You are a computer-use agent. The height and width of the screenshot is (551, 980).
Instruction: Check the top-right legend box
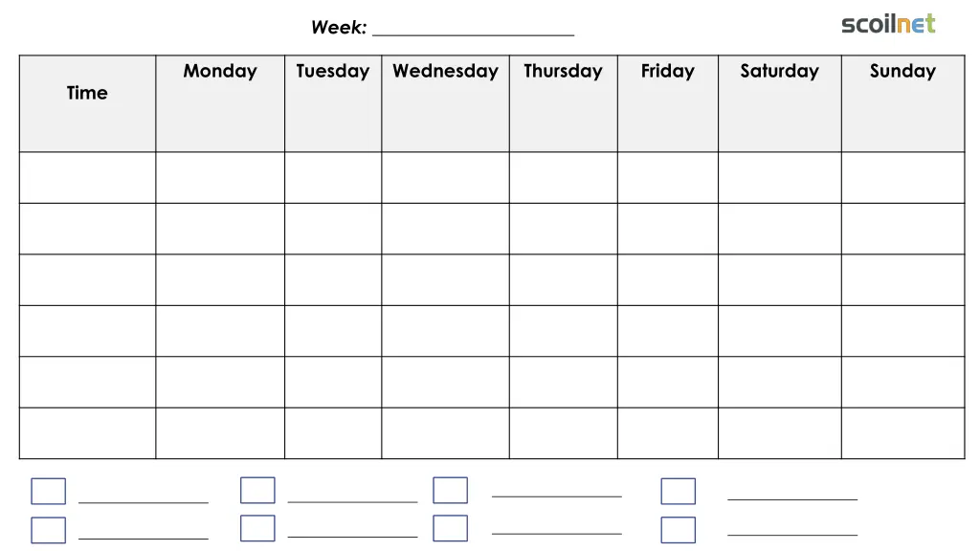coord(679,491)
